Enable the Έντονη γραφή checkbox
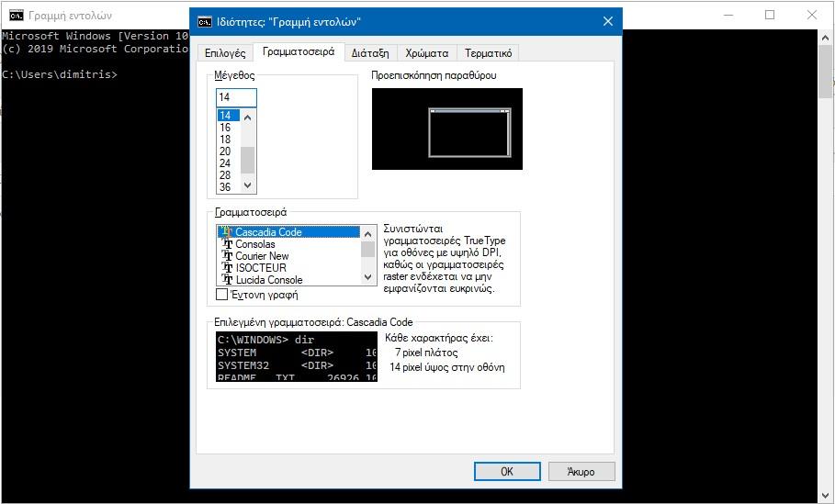Image resolution: width=835 pixels, height=504 pixels. coord(221,295)
